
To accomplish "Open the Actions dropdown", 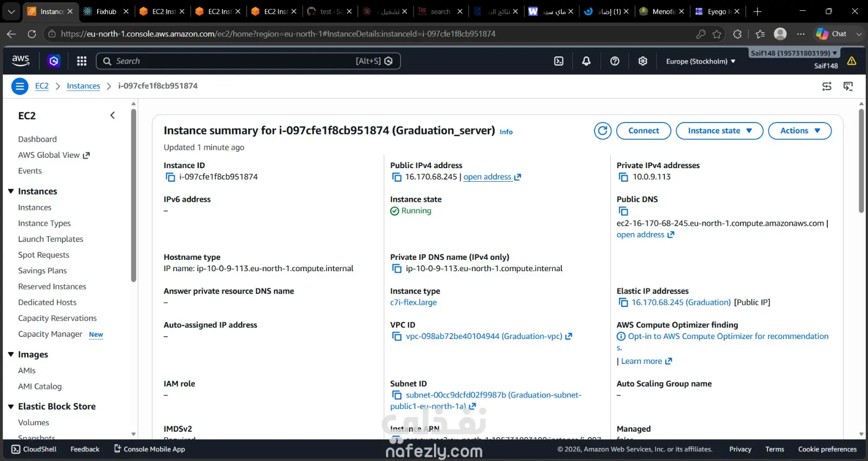I will tap(800, 131).
